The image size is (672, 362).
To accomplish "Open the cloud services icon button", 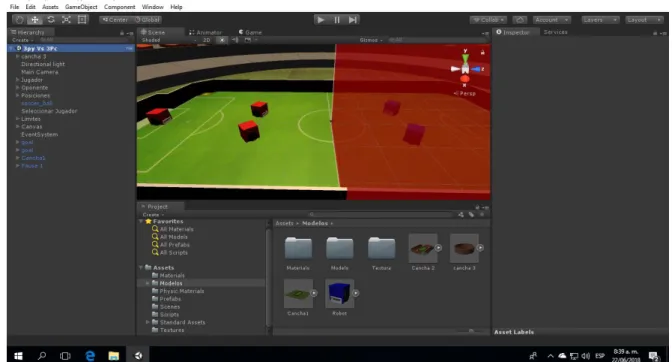I will pyautogui.click(x=519, y=20).
